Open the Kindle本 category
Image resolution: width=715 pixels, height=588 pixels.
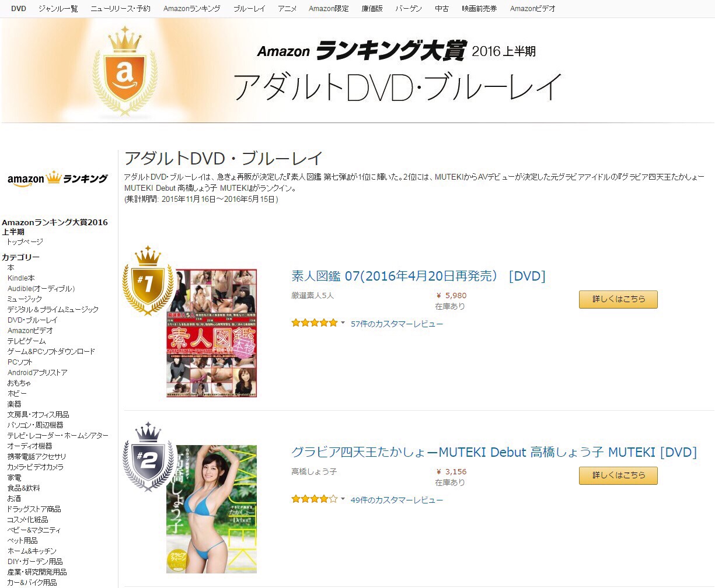point(21,278)
